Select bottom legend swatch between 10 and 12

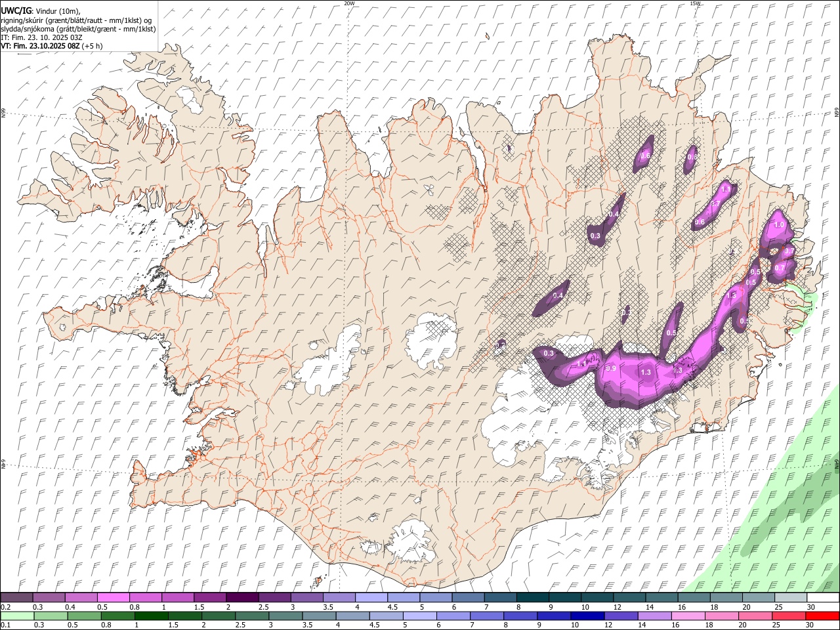pos(586,616)
